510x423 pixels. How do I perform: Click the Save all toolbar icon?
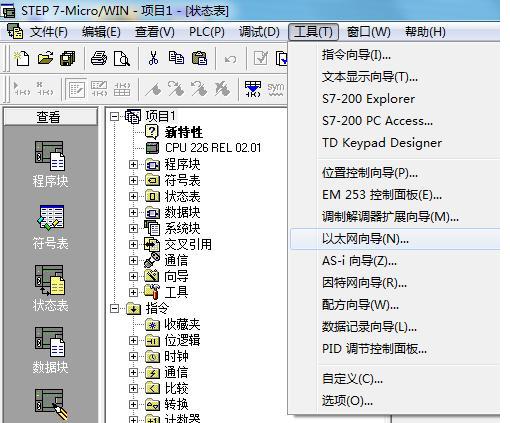pos(68,58)
